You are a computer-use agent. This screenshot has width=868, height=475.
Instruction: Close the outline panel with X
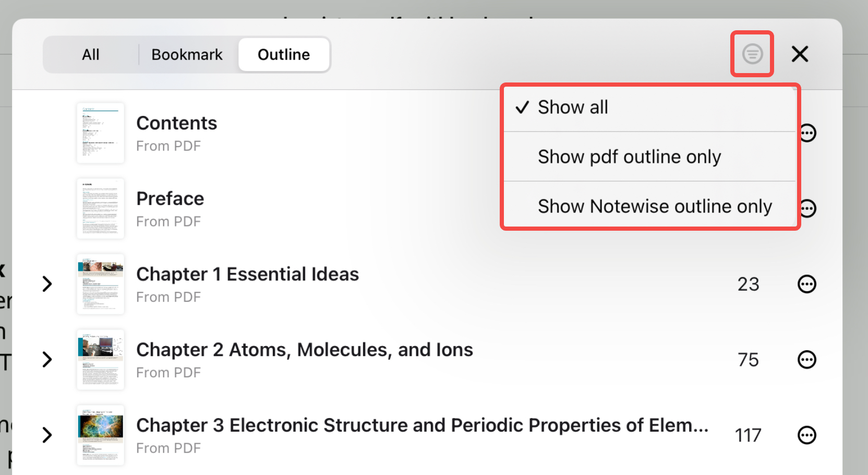point(800,54)
